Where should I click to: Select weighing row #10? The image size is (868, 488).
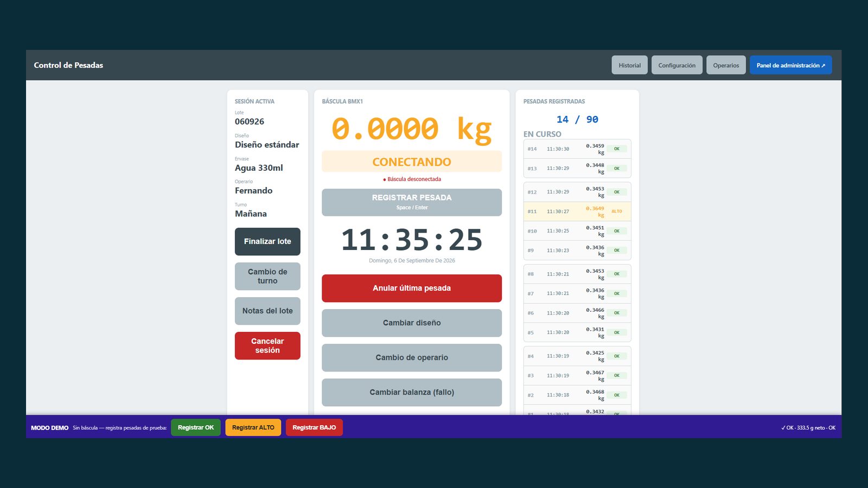577,231
